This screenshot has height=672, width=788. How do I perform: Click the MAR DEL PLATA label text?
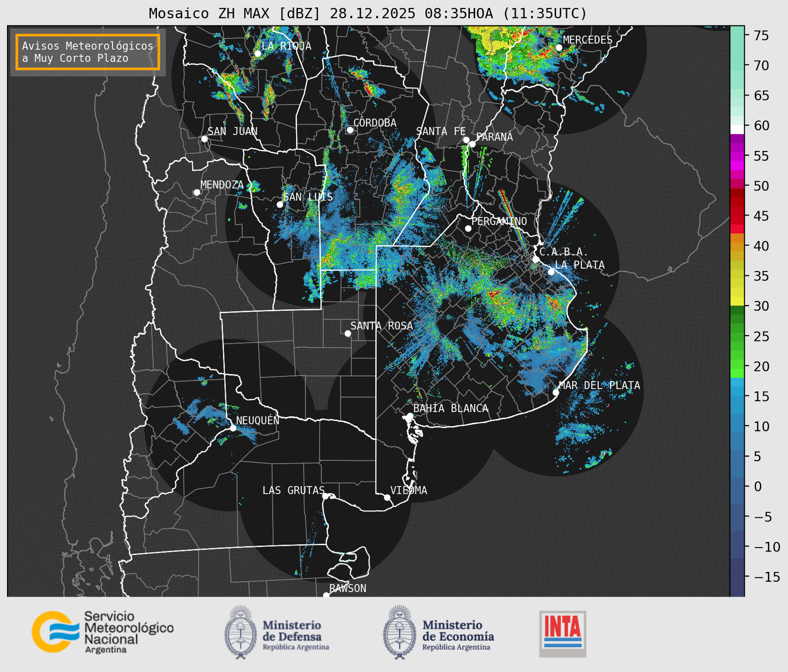point(599,386)
